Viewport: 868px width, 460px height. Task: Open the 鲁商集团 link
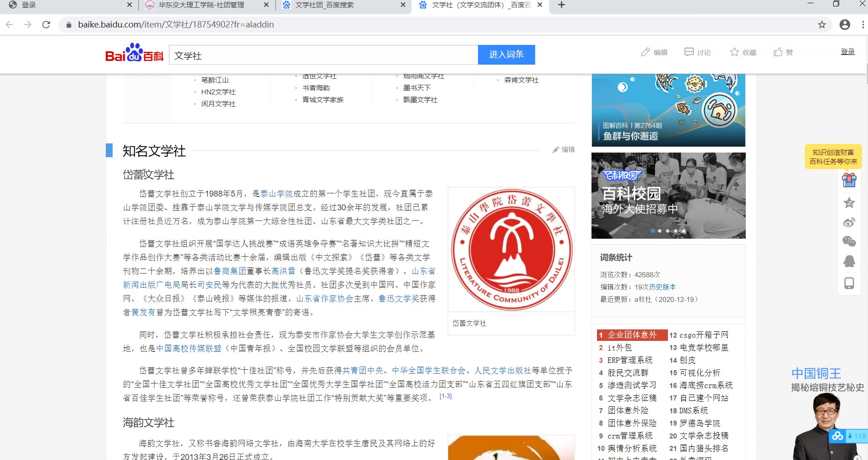click(230, 271)
